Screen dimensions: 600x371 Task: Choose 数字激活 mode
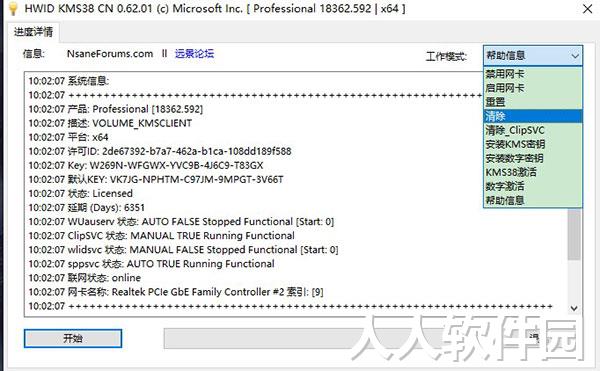coord(533,187)
